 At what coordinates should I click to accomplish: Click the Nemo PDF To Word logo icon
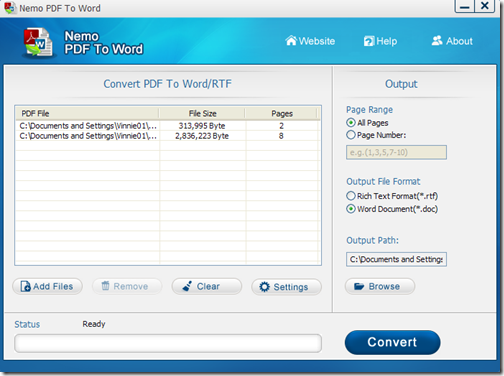click(x=38, y=43)
